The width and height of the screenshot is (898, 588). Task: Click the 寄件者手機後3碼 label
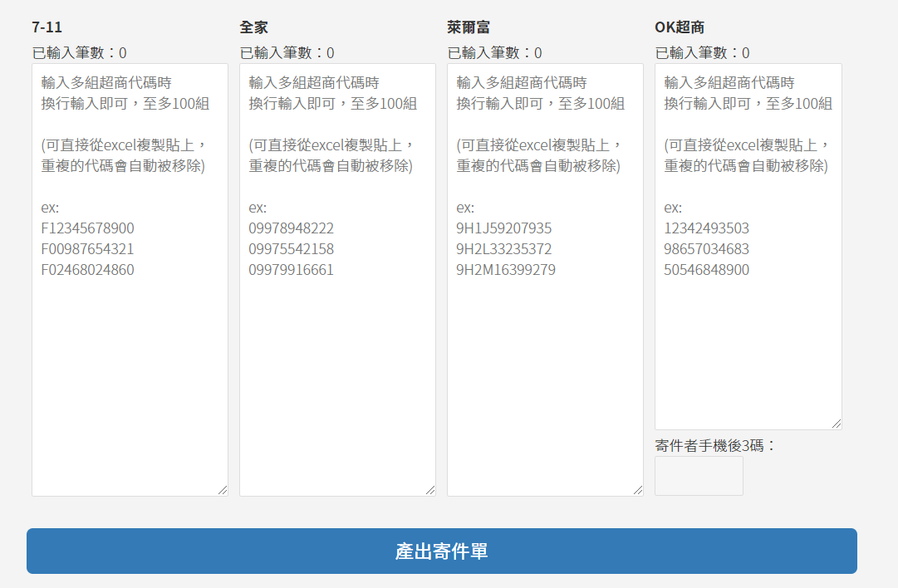tap(714, 445)
